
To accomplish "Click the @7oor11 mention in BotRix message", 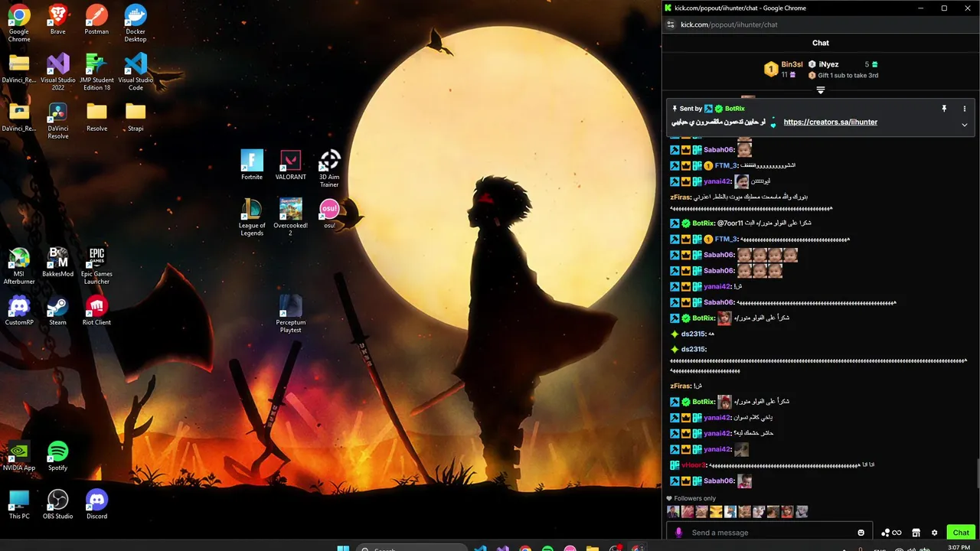I will pos(730,223).
